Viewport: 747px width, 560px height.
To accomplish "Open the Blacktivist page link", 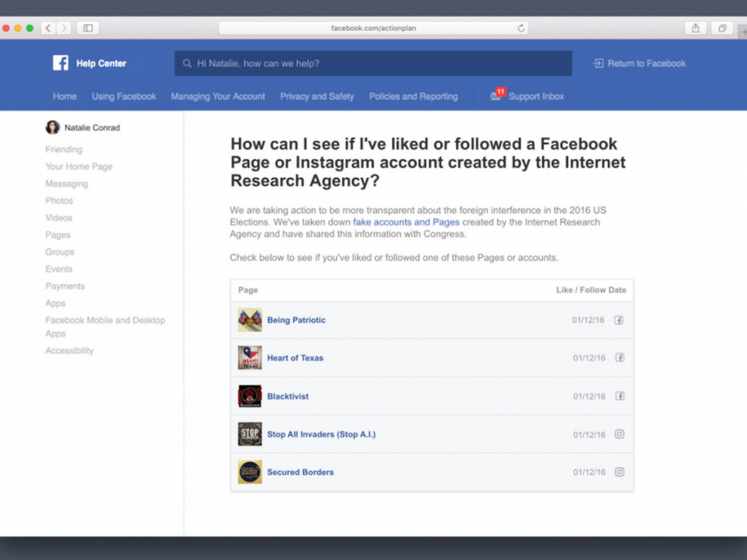I will (x=288, y=396).
